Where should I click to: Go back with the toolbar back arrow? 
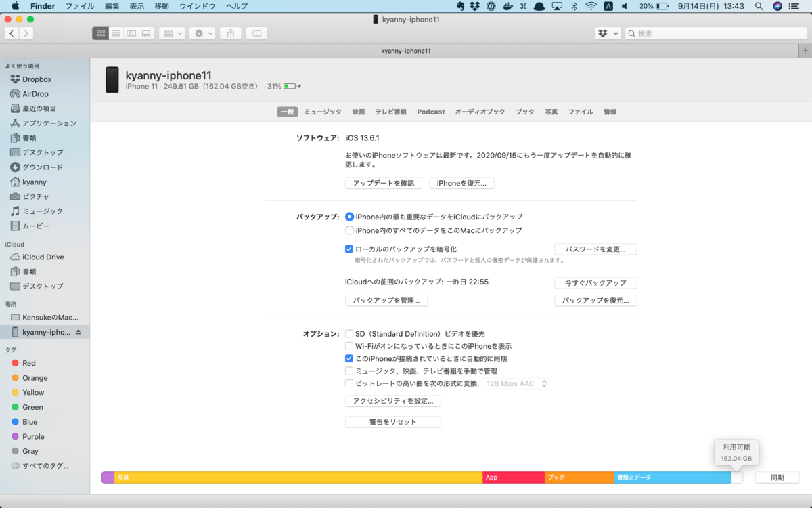pos(12,33)
